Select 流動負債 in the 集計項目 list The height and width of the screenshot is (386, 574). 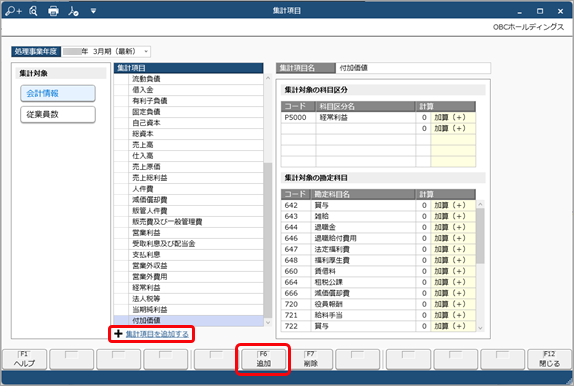pyautogui.click(x=189, y=79)
